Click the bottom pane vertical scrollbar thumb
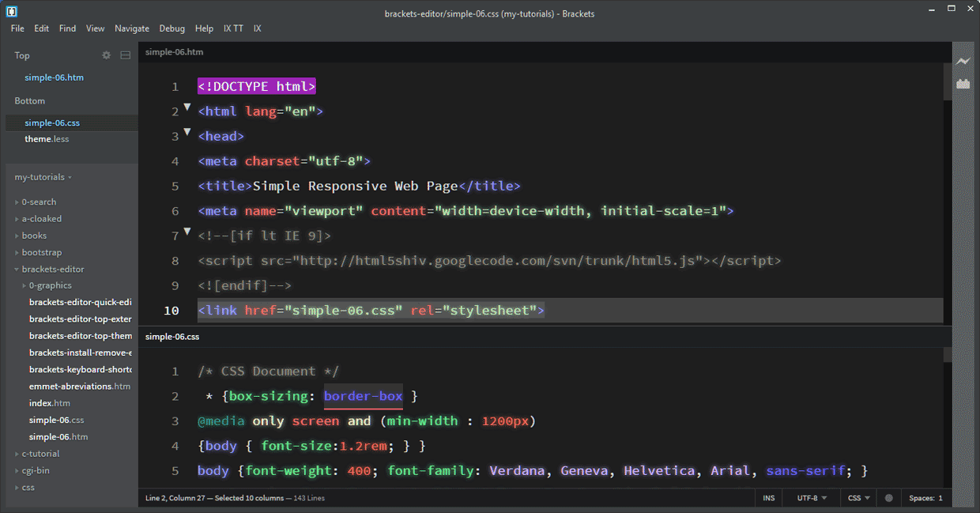 [x=948, y=354]
